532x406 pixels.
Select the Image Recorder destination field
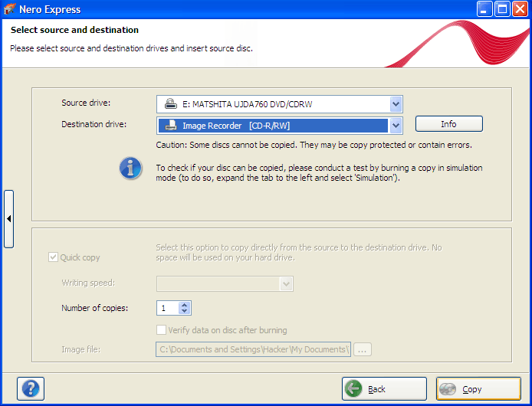280,126
